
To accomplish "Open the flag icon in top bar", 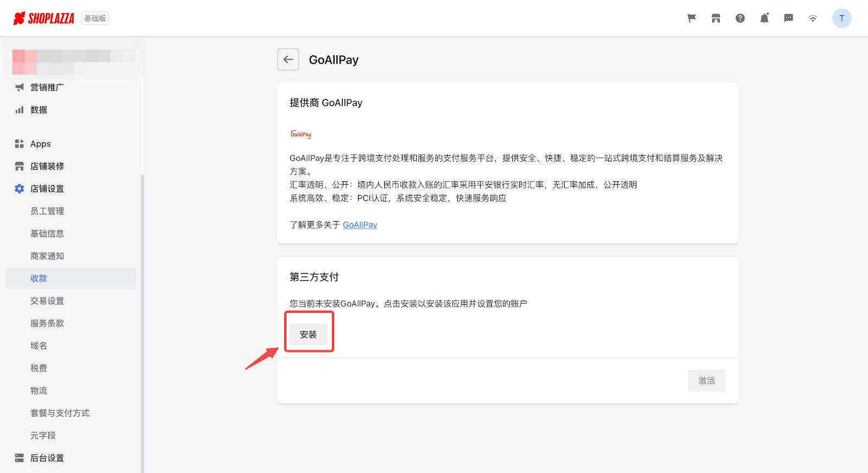I will pos(692,18).
